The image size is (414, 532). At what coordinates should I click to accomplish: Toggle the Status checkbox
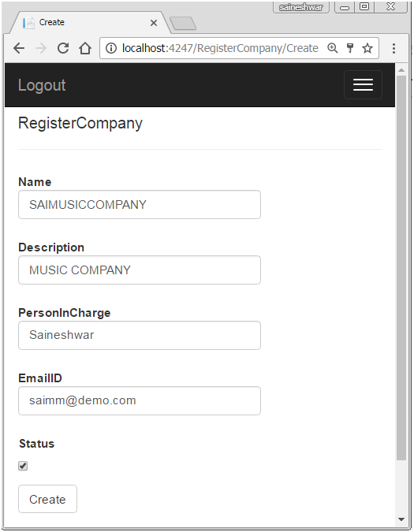[x=23, y=466]
